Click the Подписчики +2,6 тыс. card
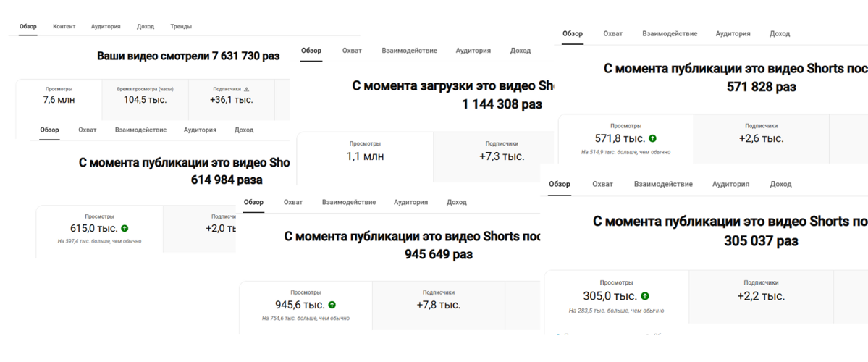The height and width of the screenshot is (362, 868). [761, 138]
